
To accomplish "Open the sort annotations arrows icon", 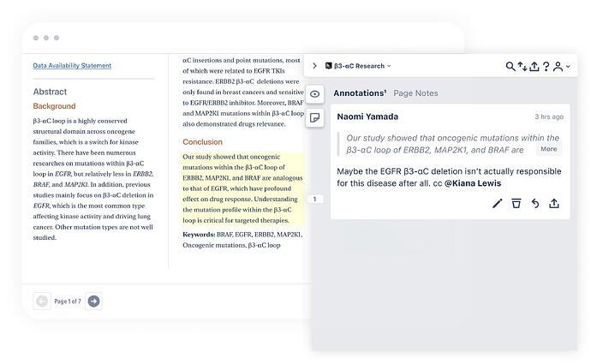I will coord(522,66).
